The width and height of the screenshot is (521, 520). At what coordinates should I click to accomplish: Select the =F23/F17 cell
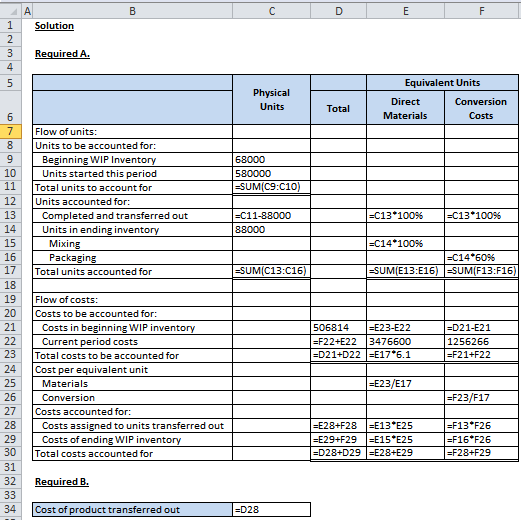click(x=481, y=398)
